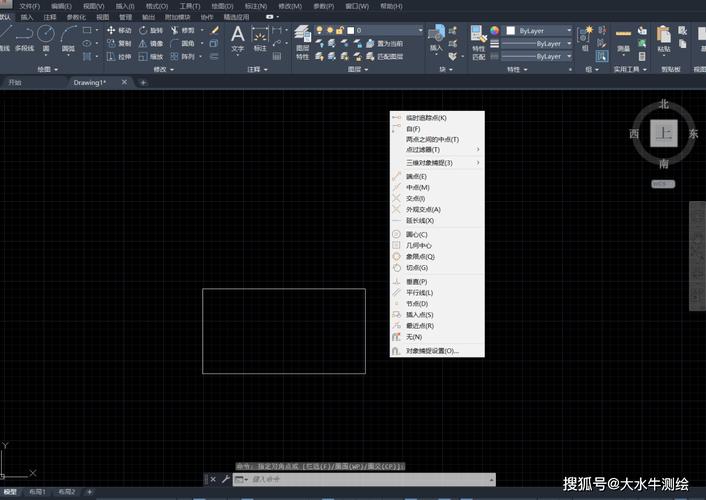Choose 垂直(P) in snap menu
This screenshot has width=706, height=500.
pos(437,282)
